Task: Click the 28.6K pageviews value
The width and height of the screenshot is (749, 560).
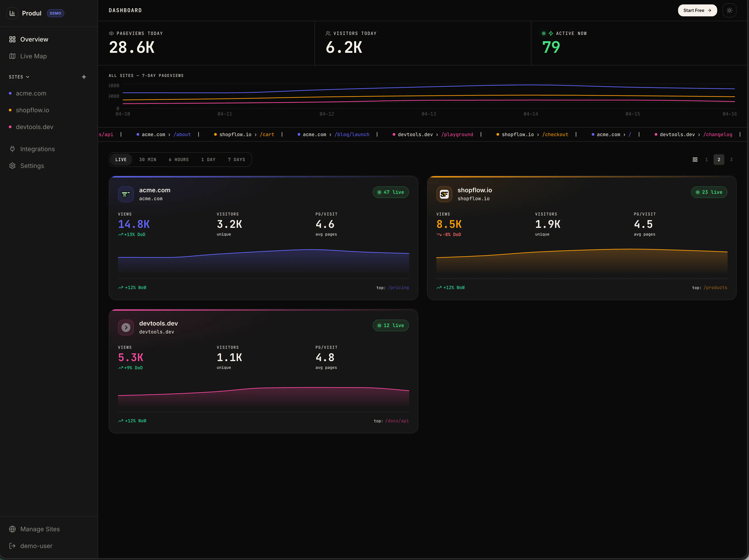Action: 132,48
